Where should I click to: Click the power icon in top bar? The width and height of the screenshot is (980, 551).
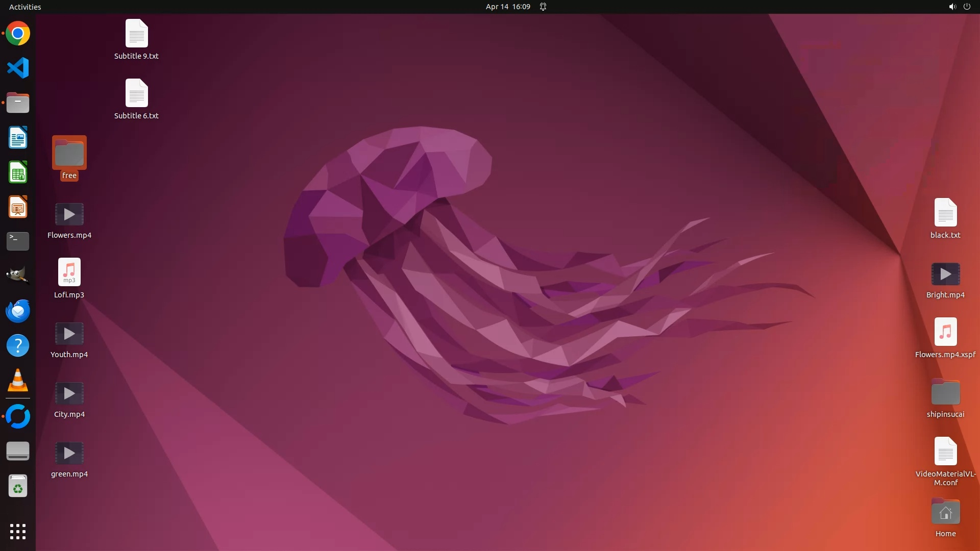(967, 7)
